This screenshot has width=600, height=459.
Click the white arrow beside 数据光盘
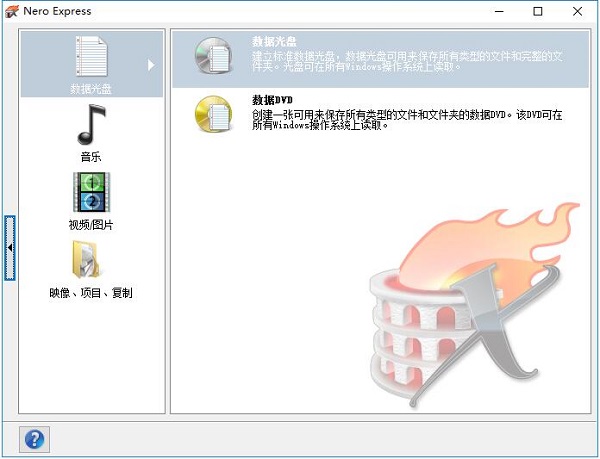151,65
